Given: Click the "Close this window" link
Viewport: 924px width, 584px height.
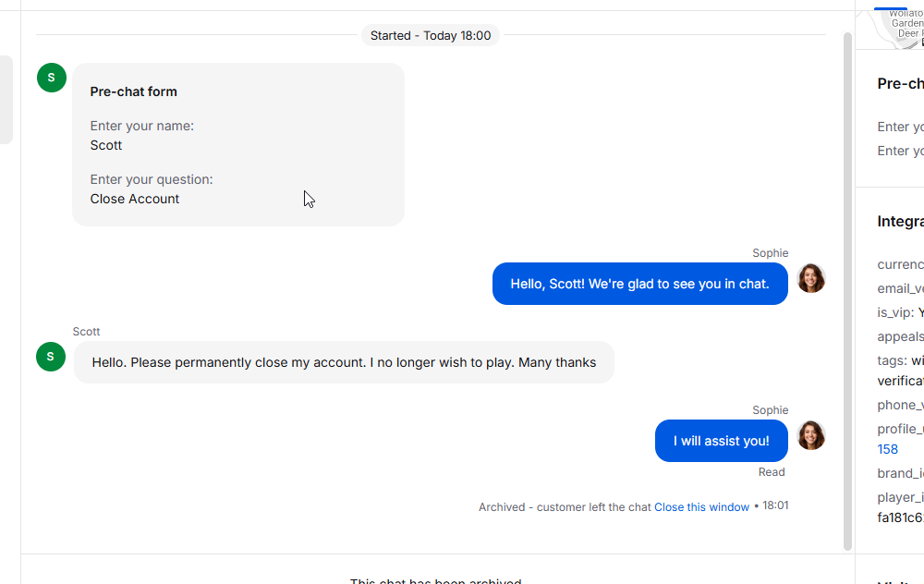Looking at the screenshot, I should click(701, 506).
